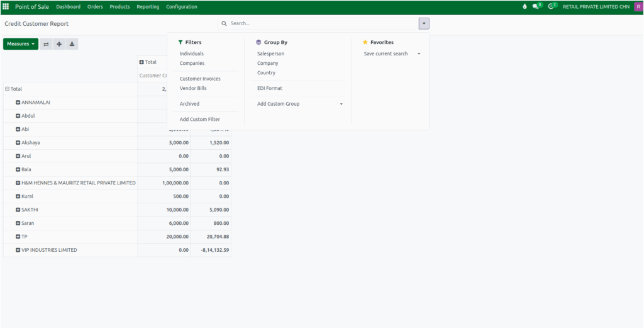The image size is (644, 328).
Task: Expand the H&M HENNES & MAURITZ row
Action: click(18, 183)
